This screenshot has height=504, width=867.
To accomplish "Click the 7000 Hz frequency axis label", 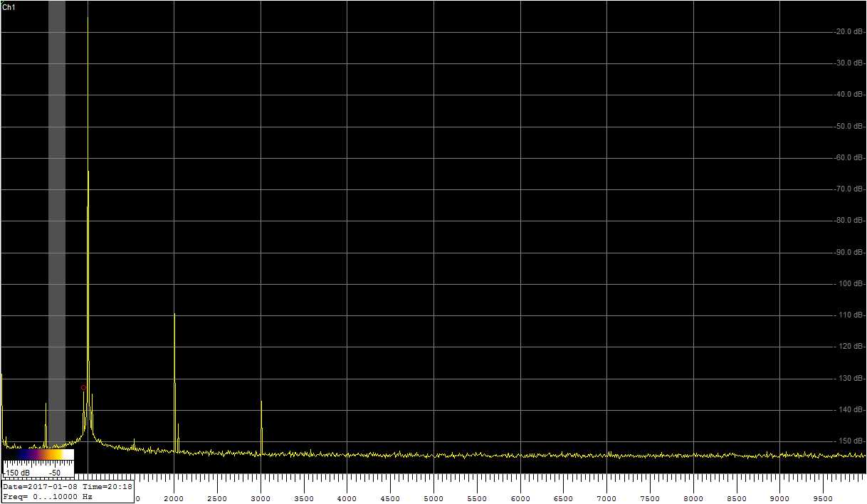I will click(607, 499).
